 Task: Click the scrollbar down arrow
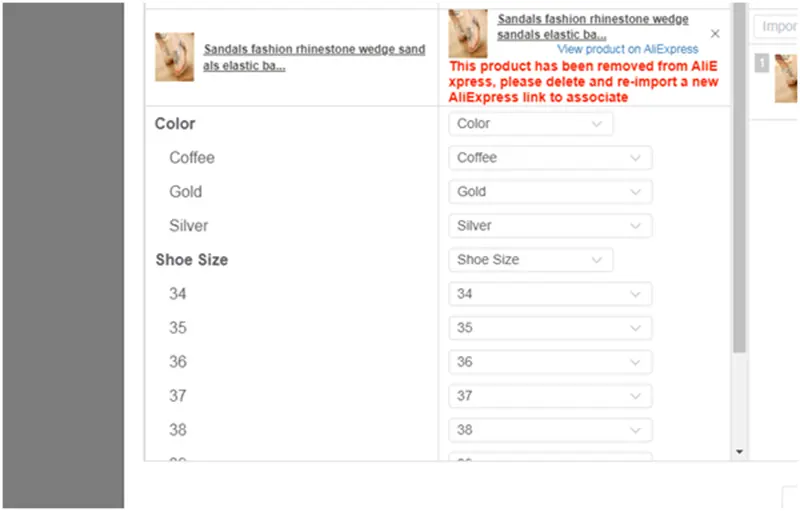[x=739, y=452]
